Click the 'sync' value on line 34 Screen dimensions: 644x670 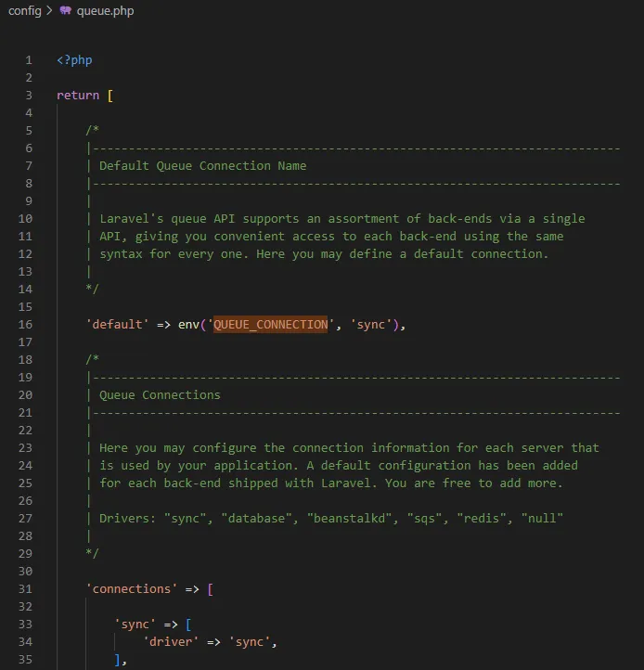[250, 642]
